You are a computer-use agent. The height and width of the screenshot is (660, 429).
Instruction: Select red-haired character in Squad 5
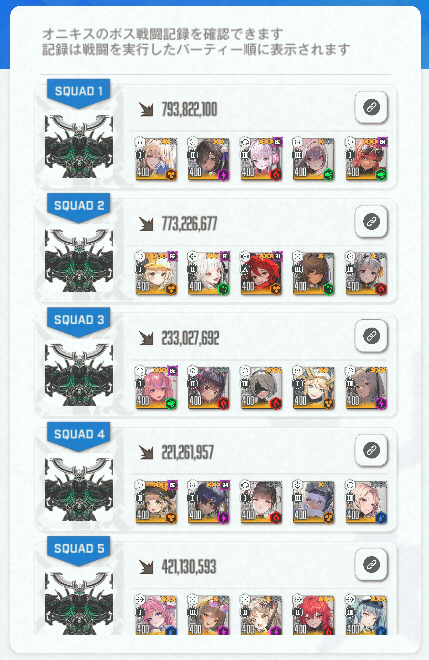pyautogui.click(x=314, y=615)
